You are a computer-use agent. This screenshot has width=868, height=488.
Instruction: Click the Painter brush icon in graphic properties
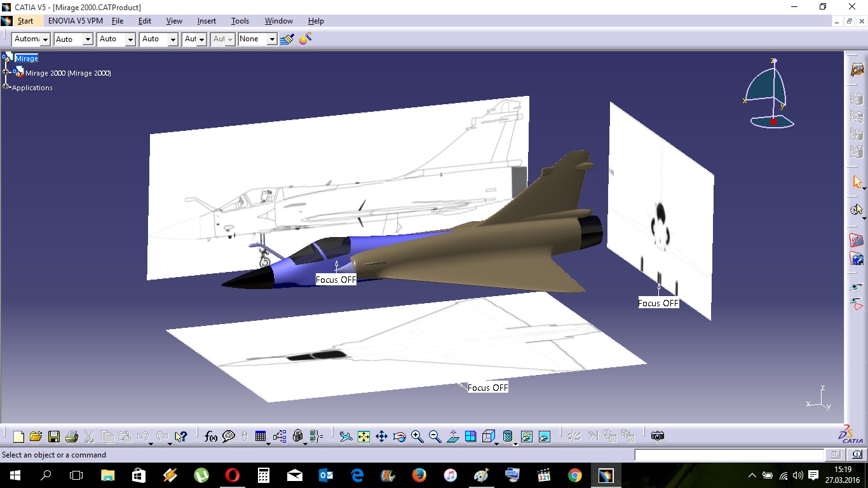(x=287, y=39)
